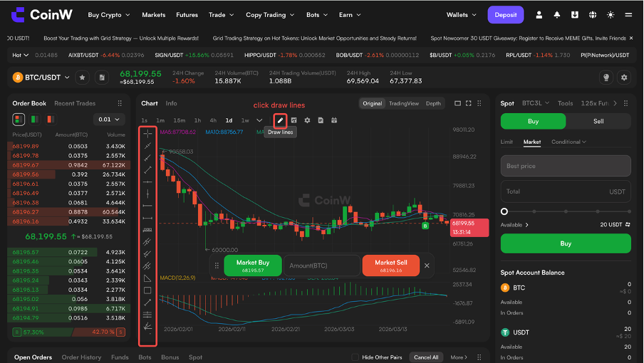Check the Hide Other Pairs checkbox
The height and width of the screenshot is (363, 644).
point(355,357)
